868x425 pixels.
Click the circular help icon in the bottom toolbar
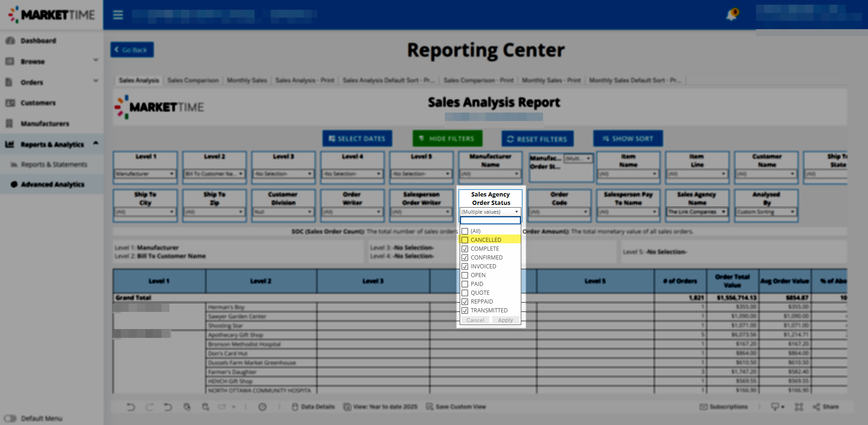262,407
